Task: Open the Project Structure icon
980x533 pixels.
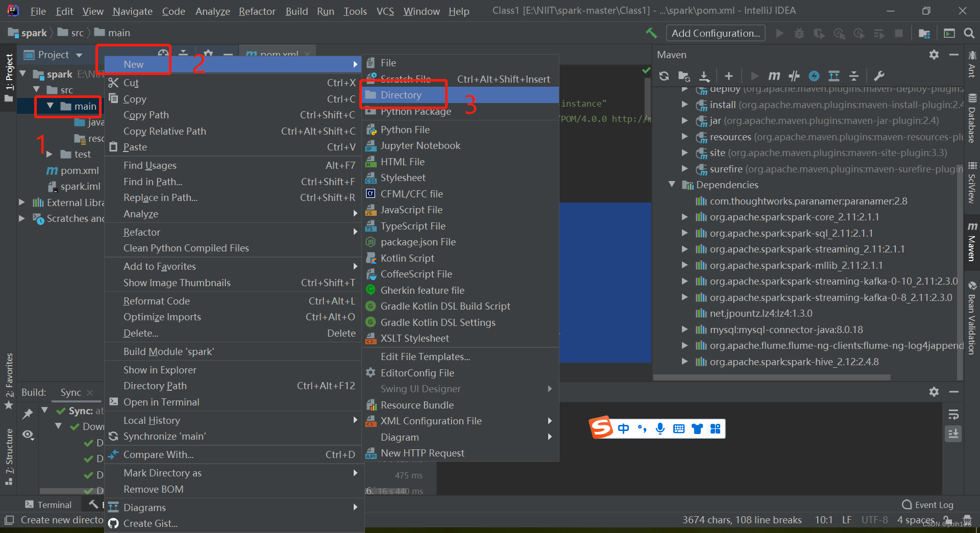Action: 924,33
